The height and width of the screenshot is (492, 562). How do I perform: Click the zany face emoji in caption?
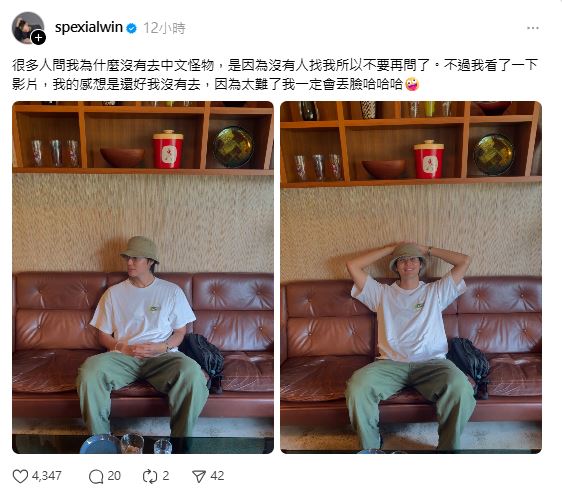click(412, 85)
